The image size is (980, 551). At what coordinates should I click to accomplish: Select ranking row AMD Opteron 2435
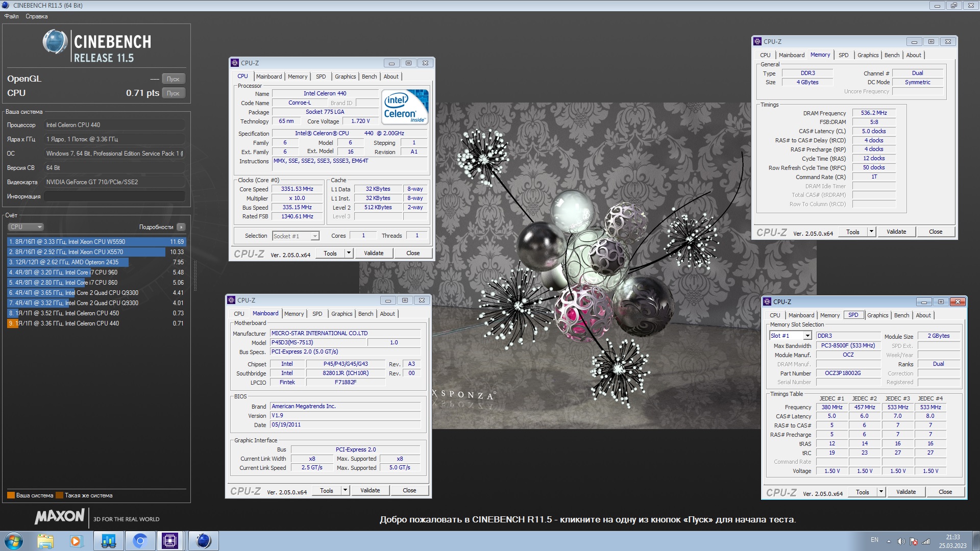point(96,262)
